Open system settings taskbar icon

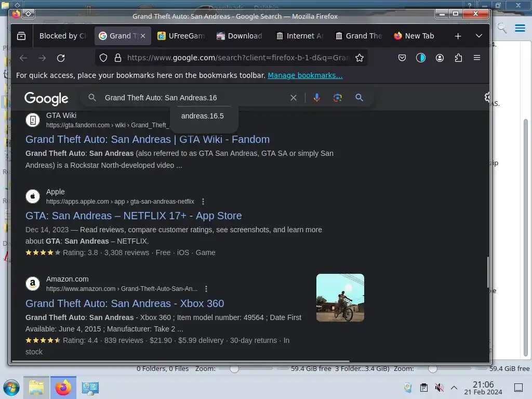coord(90,388)
